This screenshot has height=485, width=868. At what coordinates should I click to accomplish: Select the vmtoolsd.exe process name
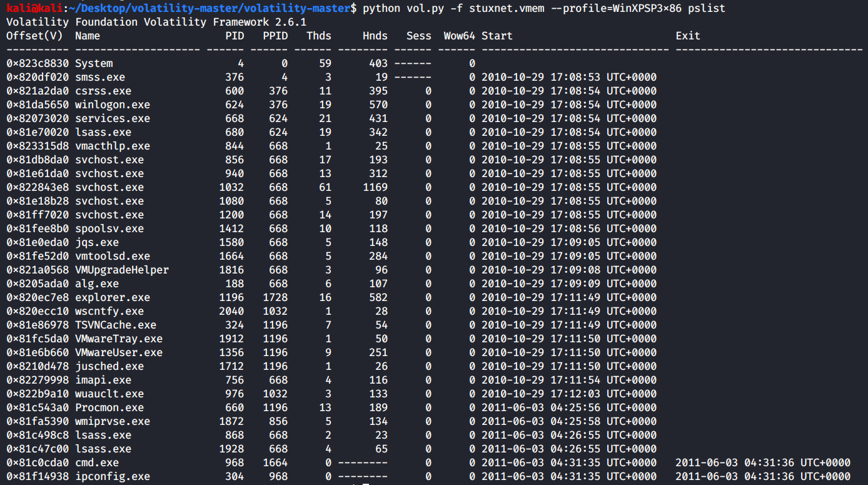[113, 256]
